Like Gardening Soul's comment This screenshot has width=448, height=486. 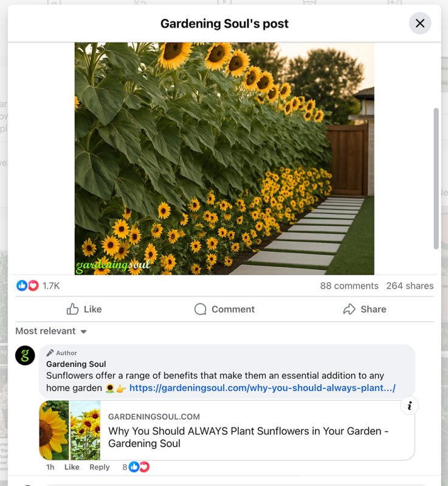pos(71,467)
